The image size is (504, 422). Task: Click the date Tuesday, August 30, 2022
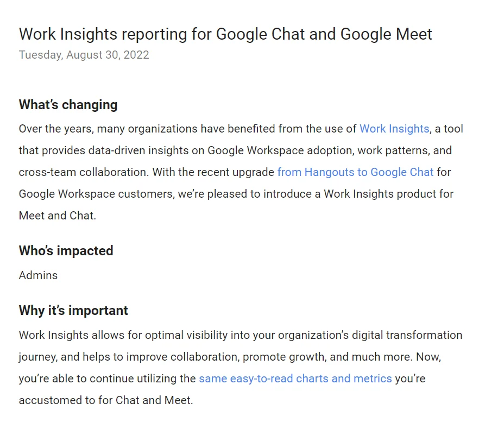[x=84, y=55]
